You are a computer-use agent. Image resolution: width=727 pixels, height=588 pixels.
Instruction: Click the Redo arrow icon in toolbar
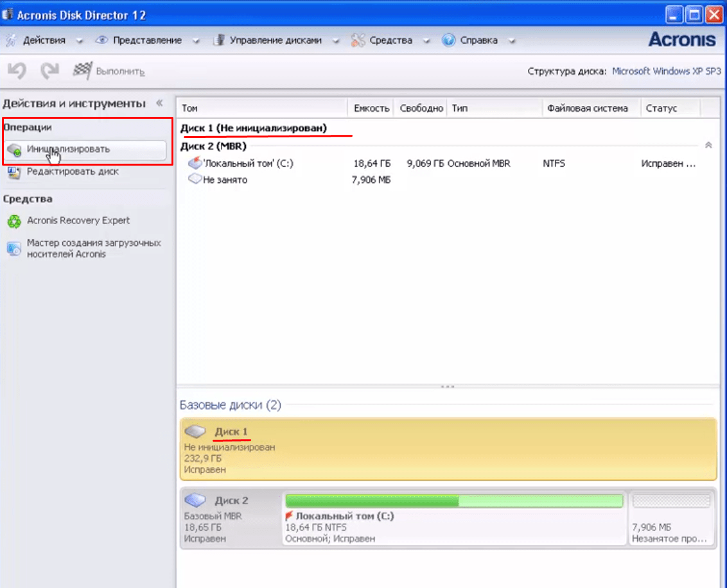pyautogui.click(x=49, y=71)
